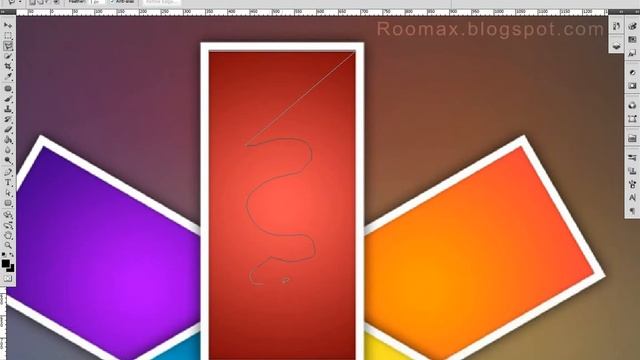
Task: Toggle Quick Mask mode
Action: (8, 278)
